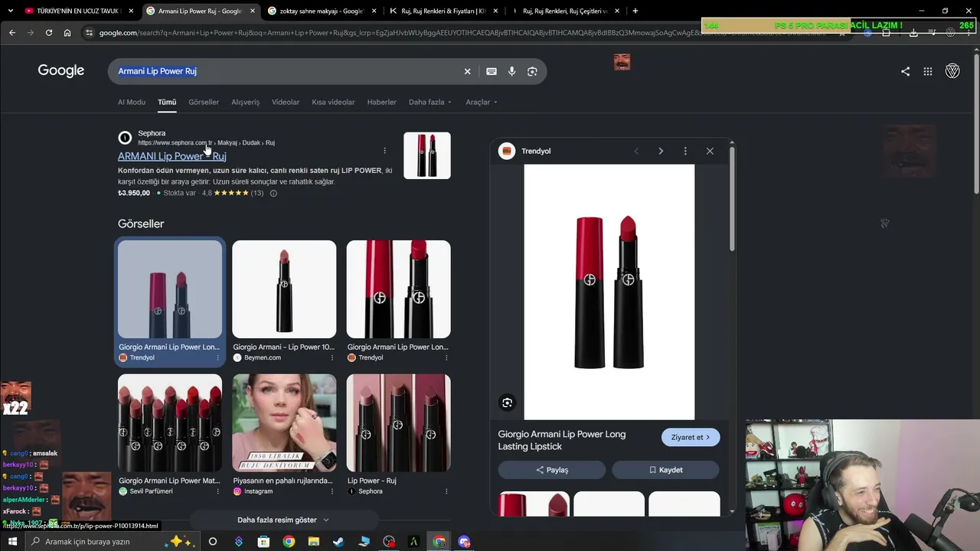View site information for google.com
This screenshot has width=980, height=551.
click(x=89, y=33)
